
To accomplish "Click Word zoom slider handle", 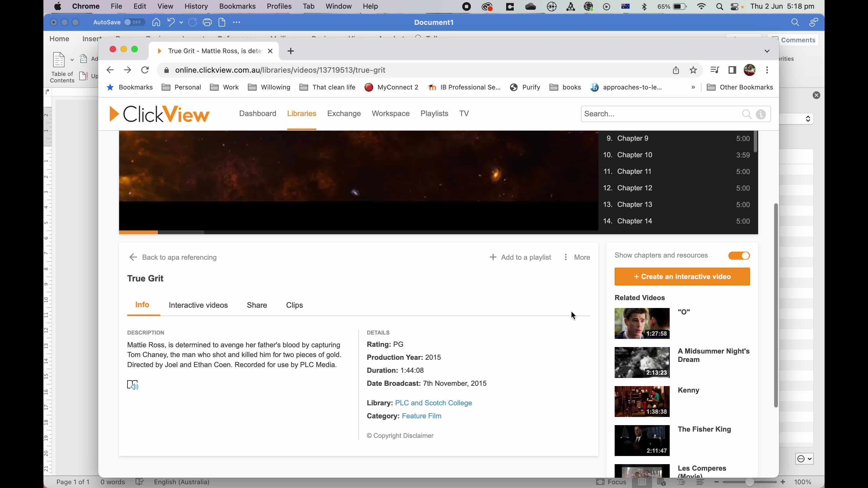I will pyautogui.click(x=749, y=482).
